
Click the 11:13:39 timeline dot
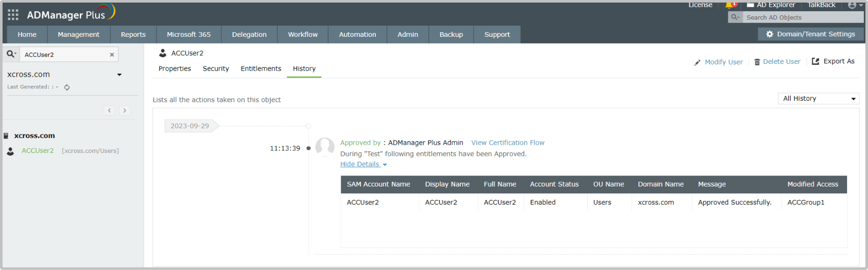(x=308, y=148)
